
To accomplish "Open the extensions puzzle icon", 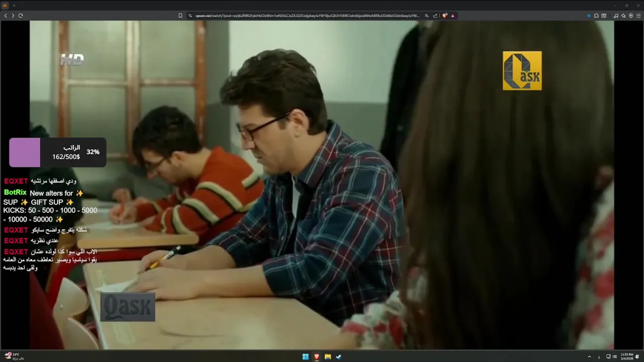I will 596,16.
